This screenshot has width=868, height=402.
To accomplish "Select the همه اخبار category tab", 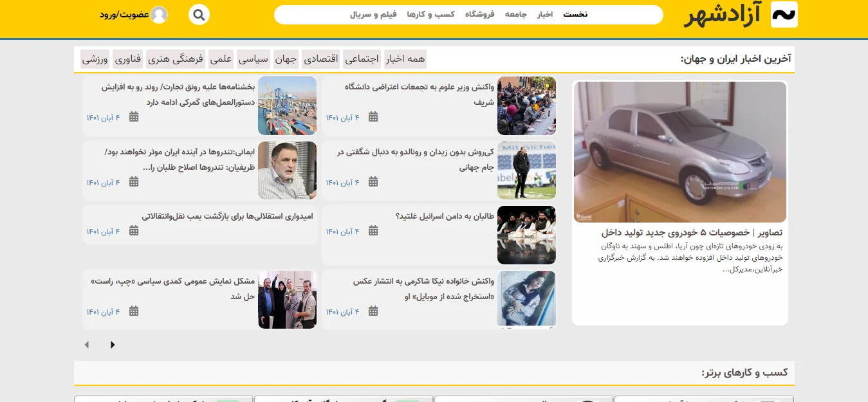I will pyautogui.click(x=405, y=59).
